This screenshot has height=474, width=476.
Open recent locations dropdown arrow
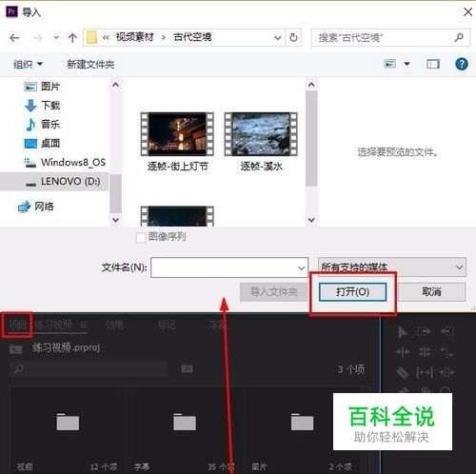pos(56,37)
